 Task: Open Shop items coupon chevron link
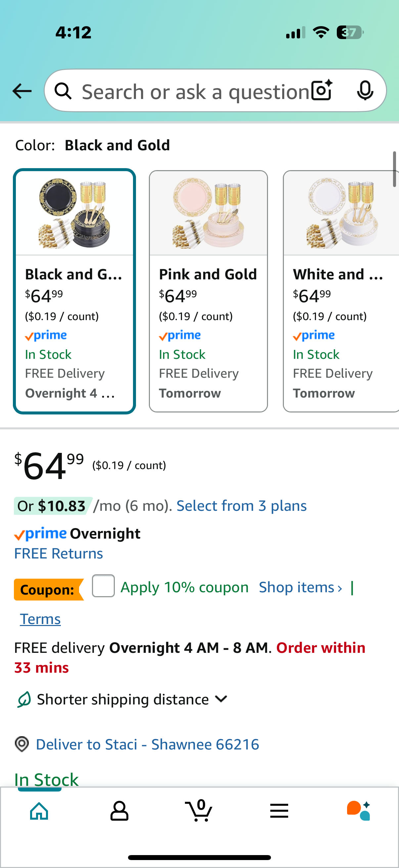click(300, 587)
